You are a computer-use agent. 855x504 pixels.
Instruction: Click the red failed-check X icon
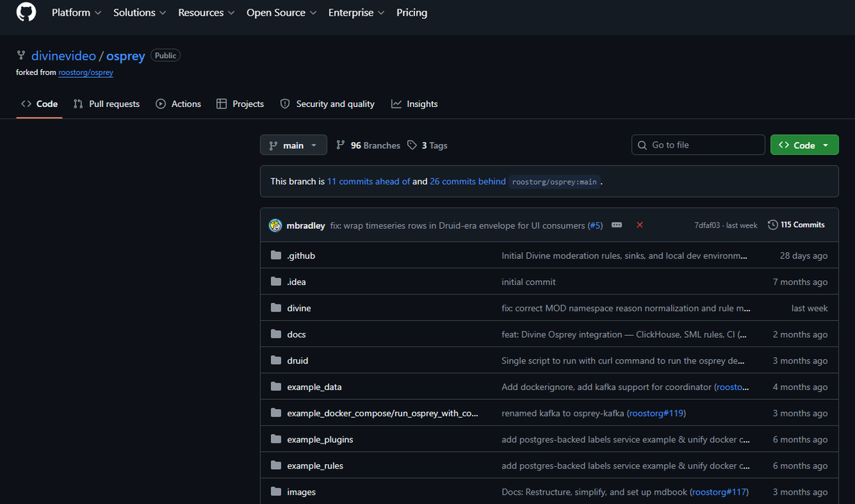[x=640, y=225]
